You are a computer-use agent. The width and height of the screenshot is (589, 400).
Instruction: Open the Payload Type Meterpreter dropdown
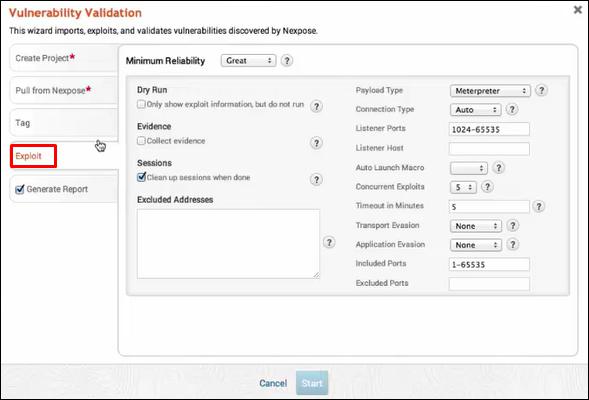click(490, 91)
